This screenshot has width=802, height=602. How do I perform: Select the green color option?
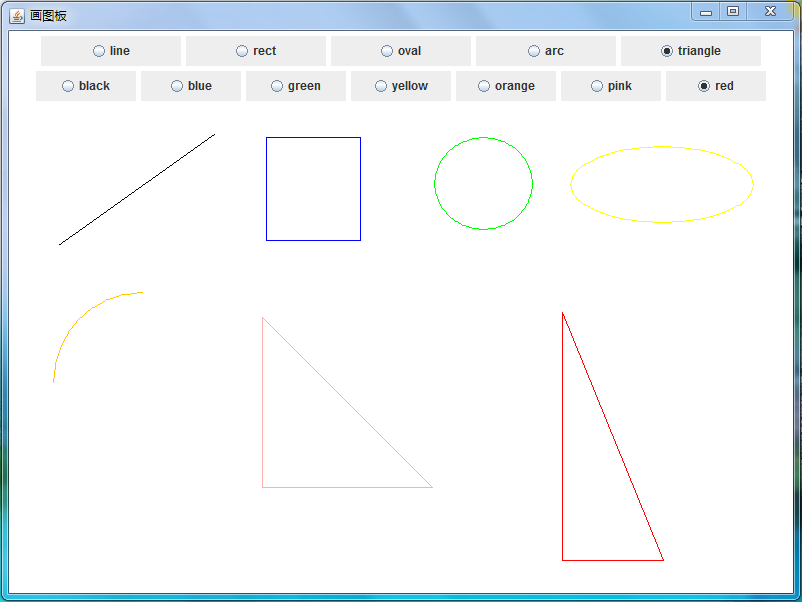click(277, 86)
